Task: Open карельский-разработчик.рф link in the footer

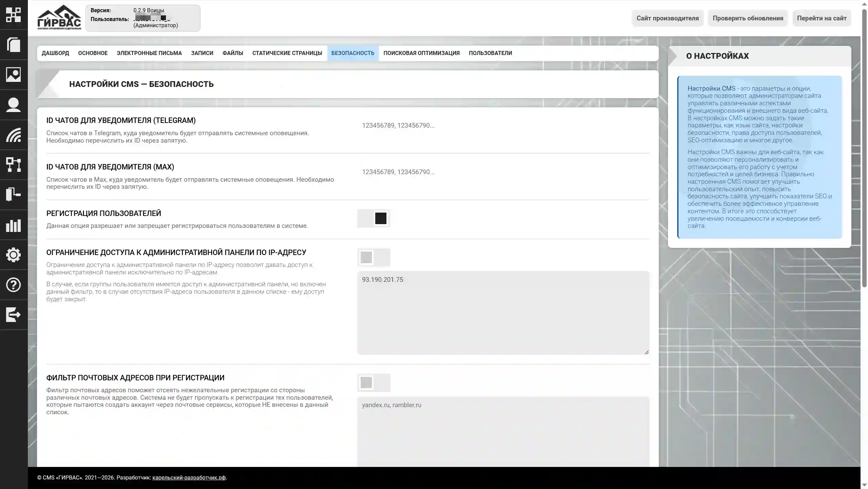Action: [x=189, y=477]
